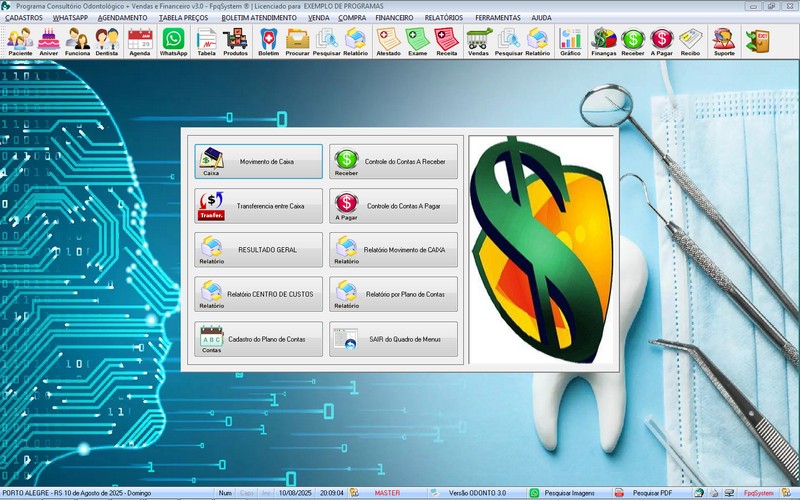Open the RELATÓRIOS menu
This screenshot has height=500, width=800.
coord(444,18)
